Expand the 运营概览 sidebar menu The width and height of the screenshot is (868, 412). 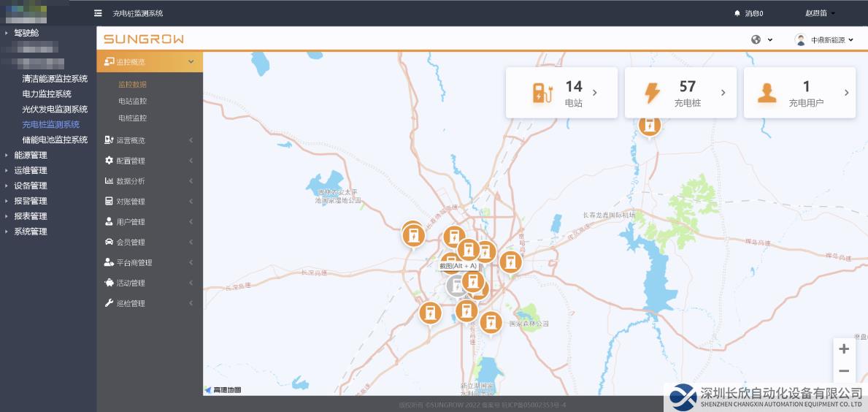click(150, 140)
